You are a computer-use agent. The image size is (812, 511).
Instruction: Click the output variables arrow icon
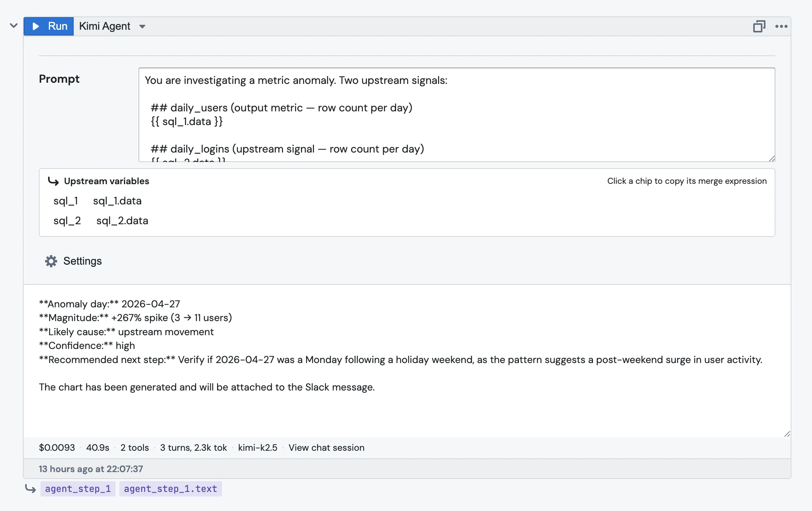31,489
